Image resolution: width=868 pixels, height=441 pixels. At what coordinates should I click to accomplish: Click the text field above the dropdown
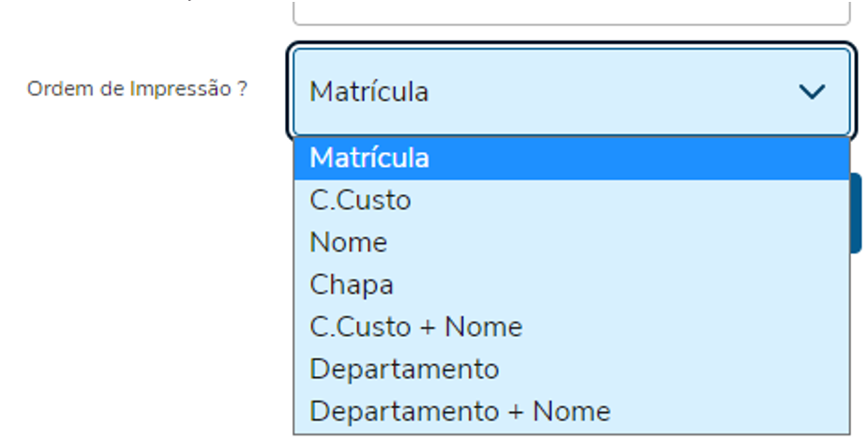point(572,11)
